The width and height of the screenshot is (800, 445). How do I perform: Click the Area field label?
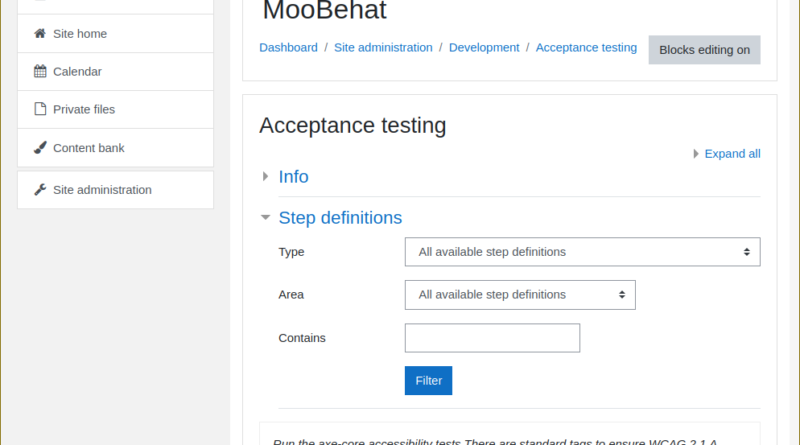point(291,295)
